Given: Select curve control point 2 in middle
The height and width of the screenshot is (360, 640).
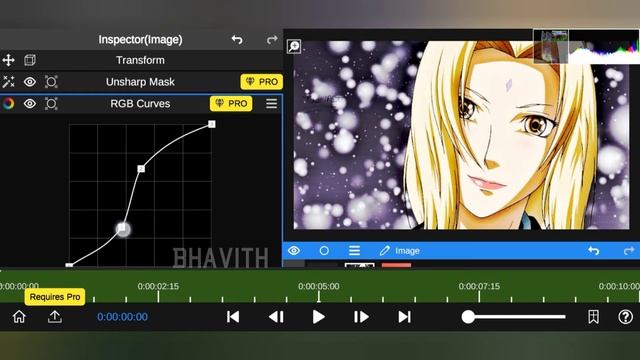Looking at the screenshot, I should click(141, 169).
